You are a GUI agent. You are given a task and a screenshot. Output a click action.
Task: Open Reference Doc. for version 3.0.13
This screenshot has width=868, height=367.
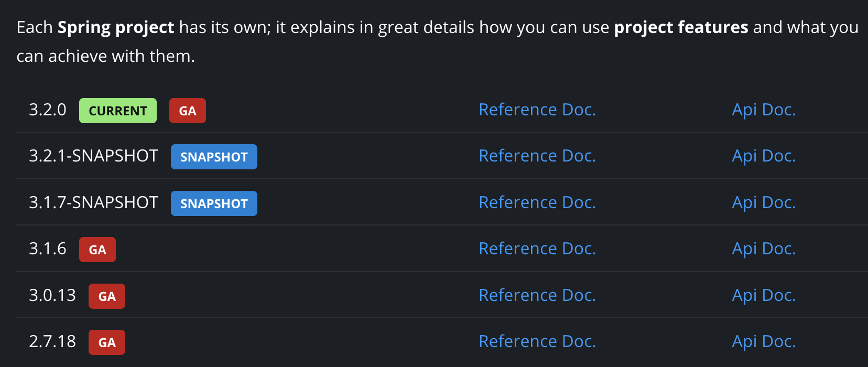537,295
